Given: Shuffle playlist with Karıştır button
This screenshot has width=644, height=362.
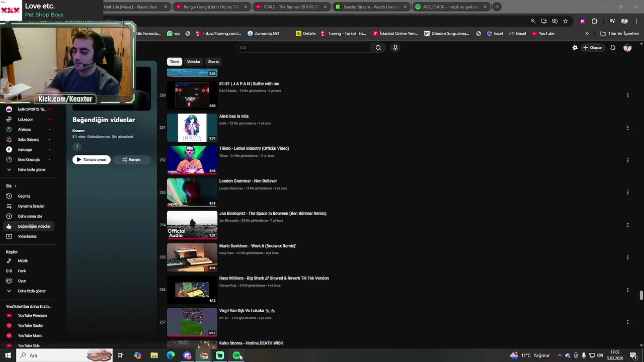Looking at the screenshot, I should point(131,159).
